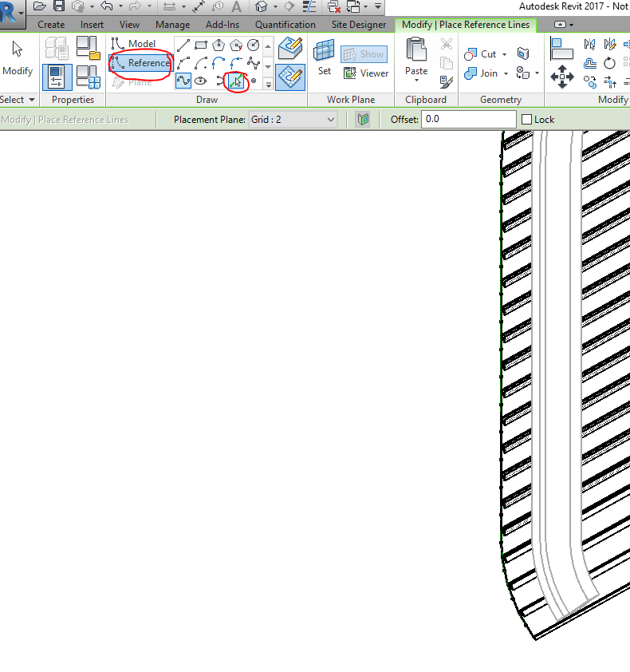Click the Reference line button

(x=140, y=63)
